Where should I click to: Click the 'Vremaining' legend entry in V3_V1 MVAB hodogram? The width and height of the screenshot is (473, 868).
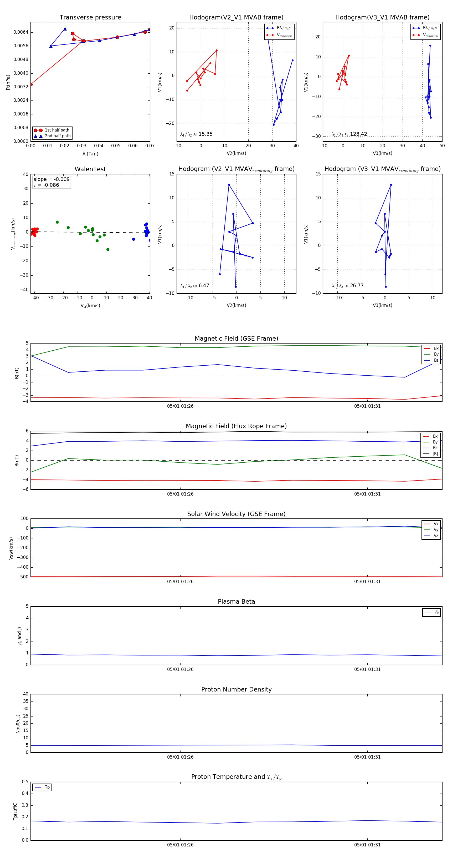coord(425,35)
